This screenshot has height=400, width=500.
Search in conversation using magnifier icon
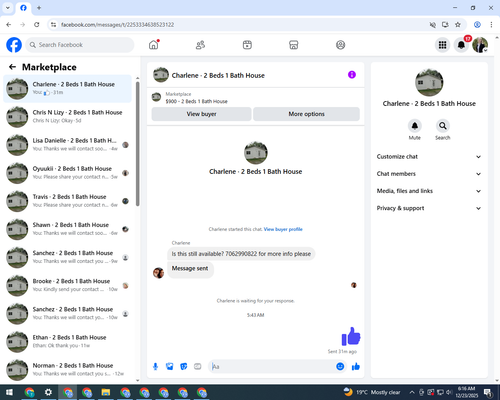443,126
